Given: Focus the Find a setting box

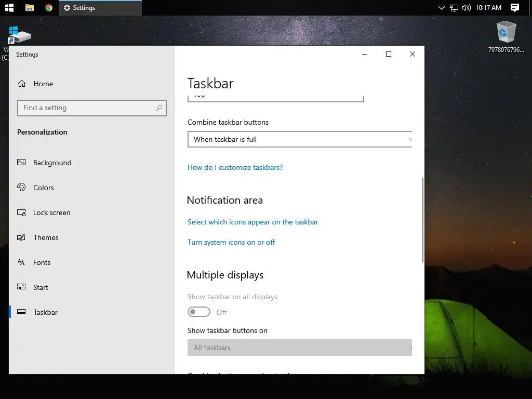Looking at the screenshot, I should point(91,108).
